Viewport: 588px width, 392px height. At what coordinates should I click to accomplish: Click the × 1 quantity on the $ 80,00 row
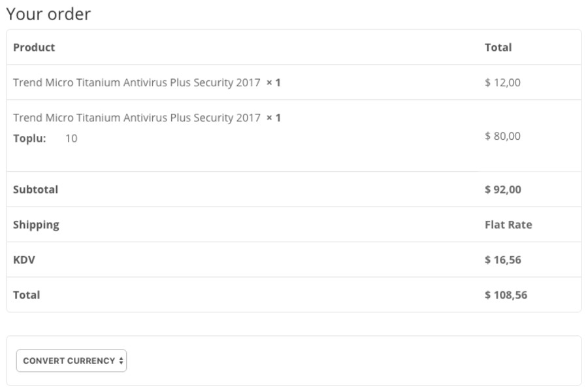coord(274,118)
